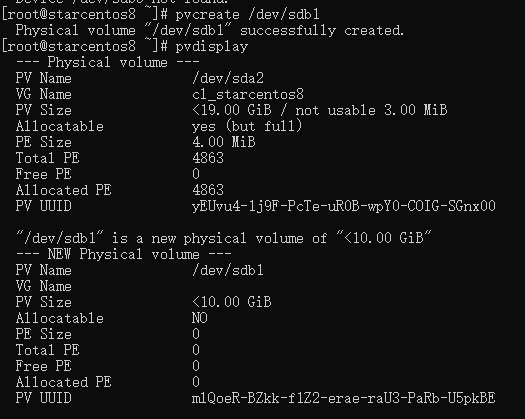Click the first Physical volume header line

click(107, 62)
